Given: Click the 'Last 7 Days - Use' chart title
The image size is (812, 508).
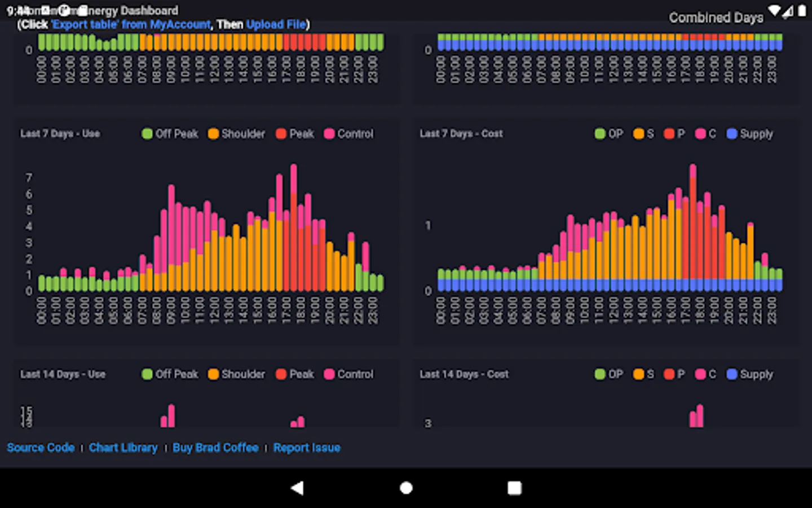Looking at the screenshot, I should tap(60, 134).
